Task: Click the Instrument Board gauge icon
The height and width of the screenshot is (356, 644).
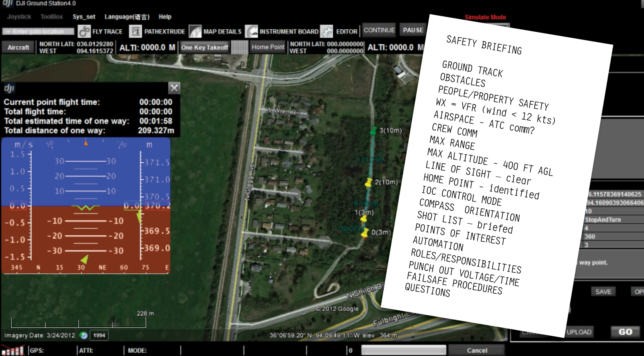Action: pyautogui.click(x=251, y=31)
